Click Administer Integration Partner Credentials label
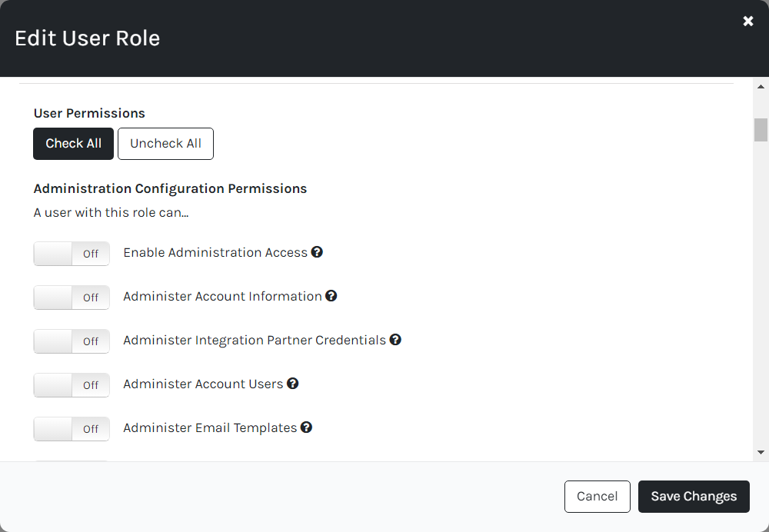The image size is (769, 532). point(255,341)
